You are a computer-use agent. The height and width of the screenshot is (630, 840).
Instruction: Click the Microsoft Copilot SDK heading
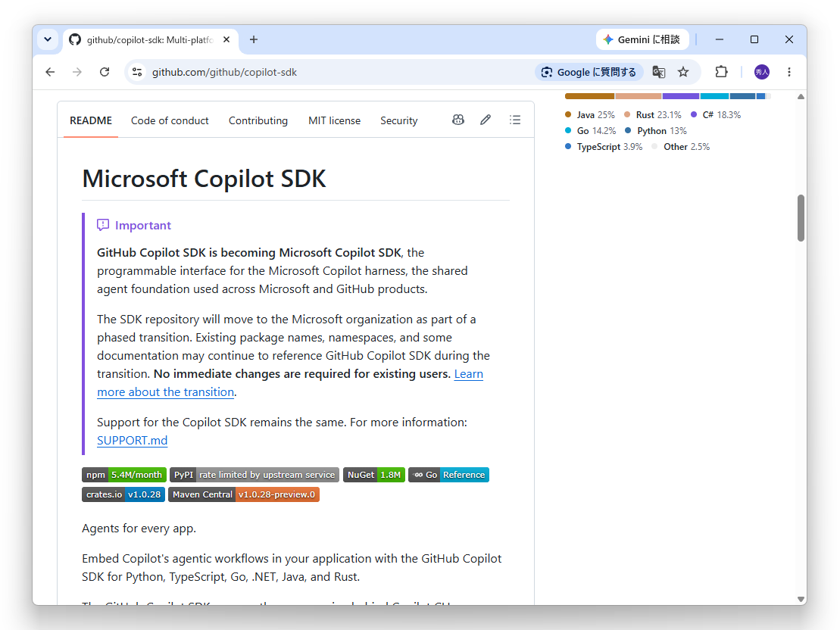[x=204, y=179]
